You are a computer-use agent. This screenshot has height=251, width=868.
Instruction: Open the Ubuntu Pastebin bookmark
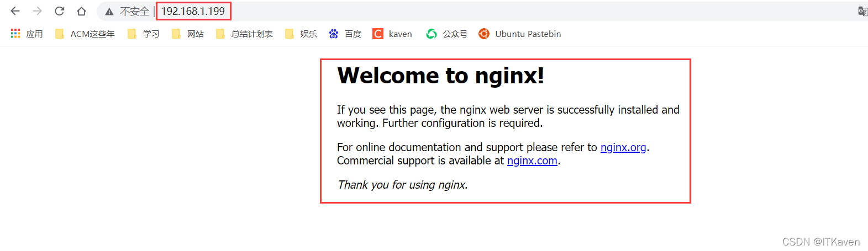tap(520, 34)
